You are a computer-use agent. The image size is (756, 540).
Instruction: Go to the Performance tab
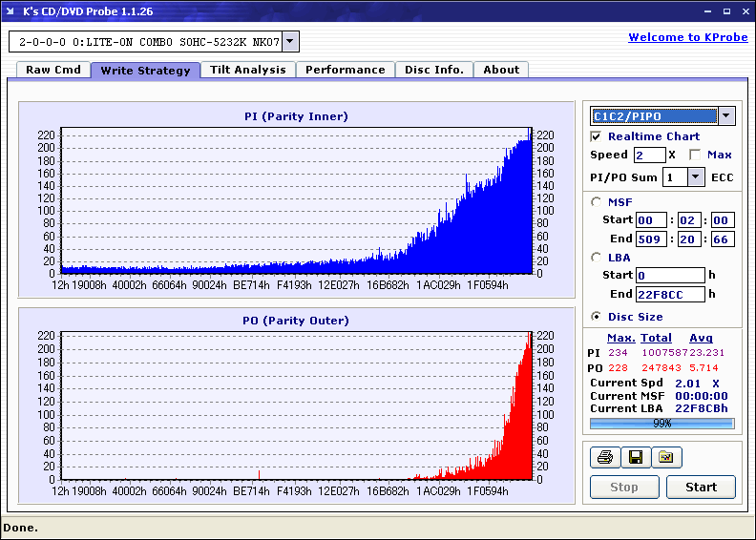tap(346, 70)
